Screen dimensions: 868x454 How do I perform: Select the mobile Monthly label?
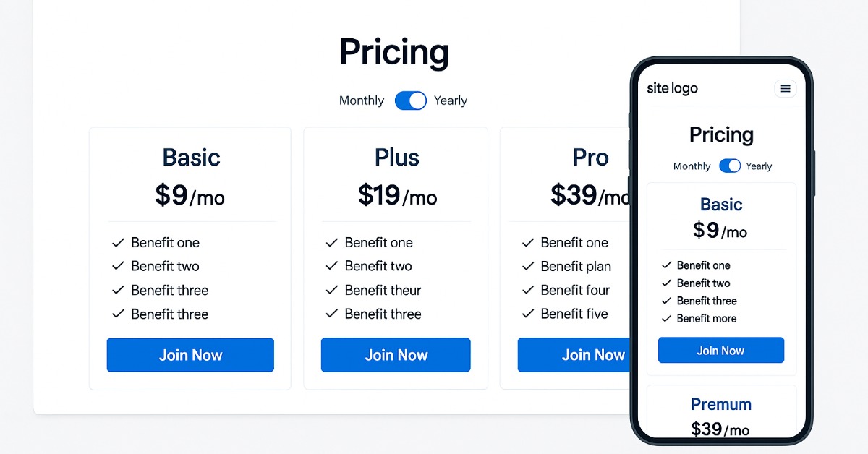click(x=692, y=166)
